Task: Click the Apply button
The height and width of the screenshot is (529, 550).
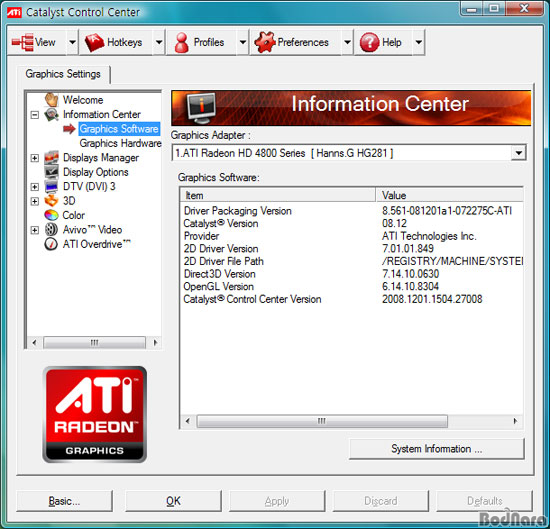Action: tap(277, 501)
